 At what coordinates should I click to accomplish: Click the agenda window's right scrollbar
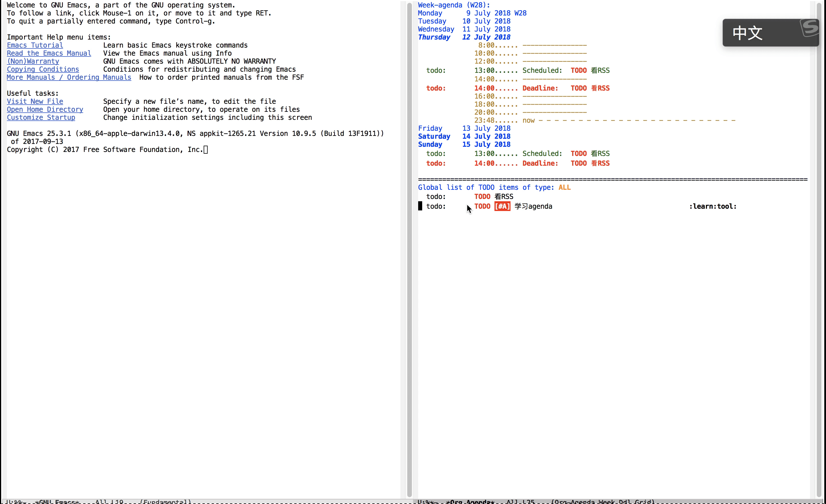pos(819,248)
